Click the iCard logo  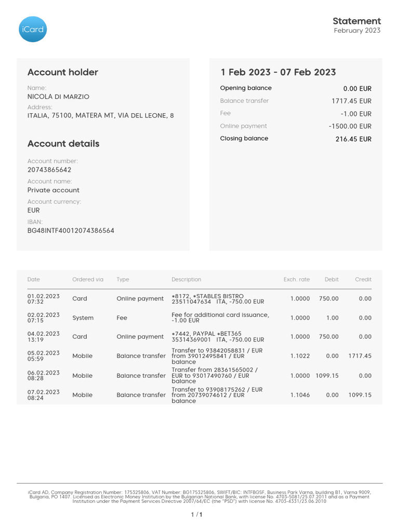tap(32, 29)
